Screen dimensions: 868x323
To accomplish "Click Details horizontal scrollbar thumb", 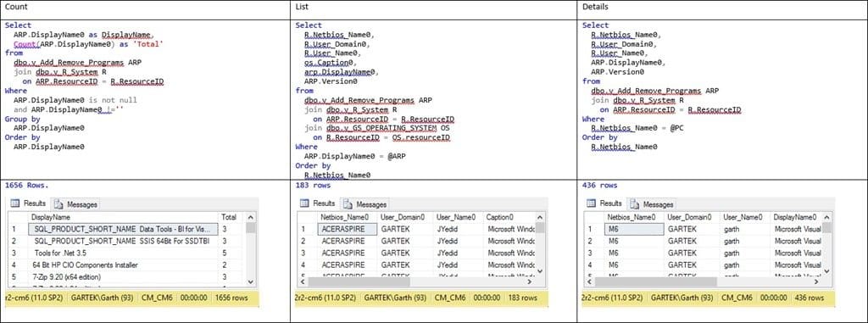I will pos(656,281).
